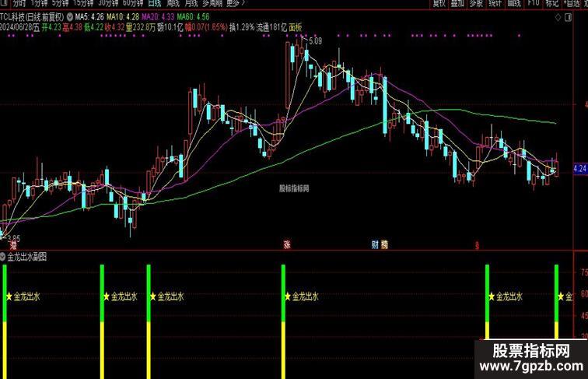This screenshot has height=379, width=588.
Task: Click the TCL科技(日线 前复权) title
Action: [x=32, y=17]
